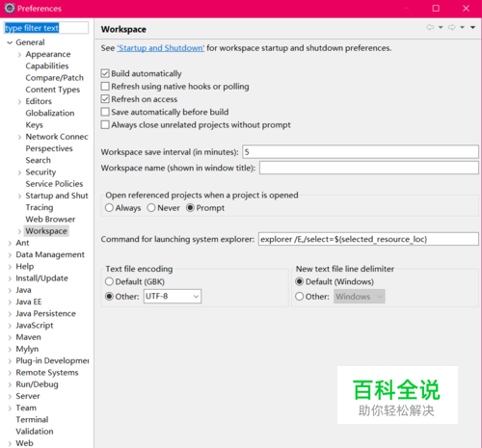Select the Prompt radio button
The width and height of the screenshot is (482, 448).
click(190, 208)
